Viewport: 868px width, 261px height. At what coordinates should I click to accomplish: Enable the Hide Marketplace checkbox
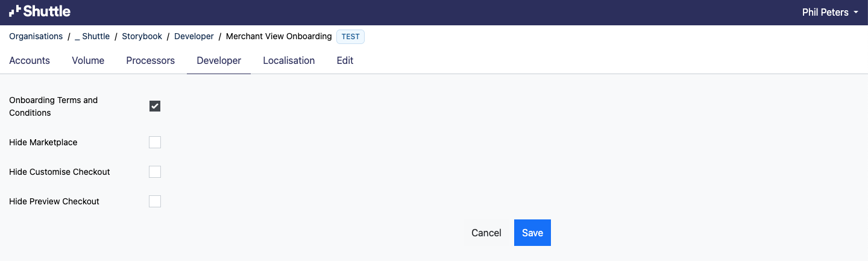pos(155,142)
